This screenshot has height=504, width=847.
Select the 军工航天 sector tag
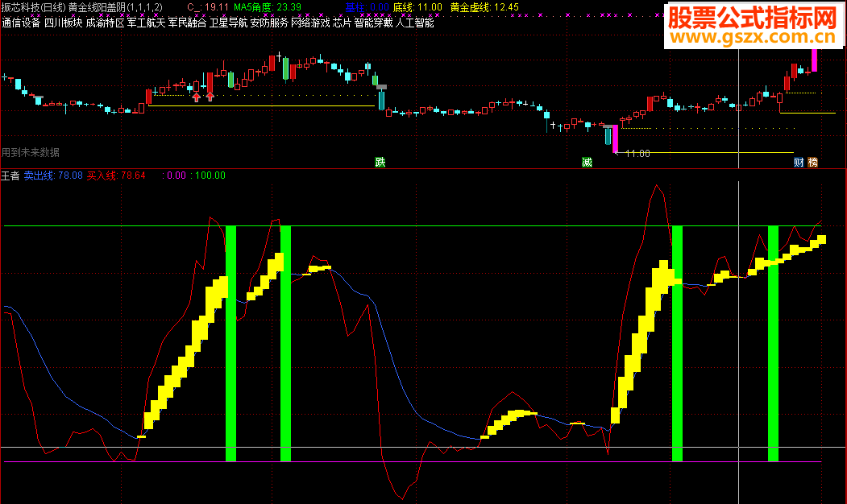coord(147,23)
